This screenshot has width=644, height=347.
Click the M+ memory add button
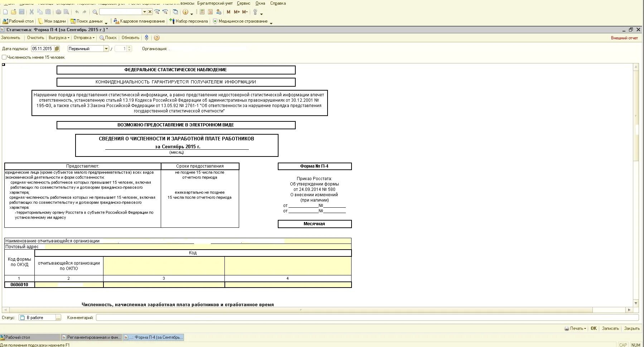click(x=237, y=12)
